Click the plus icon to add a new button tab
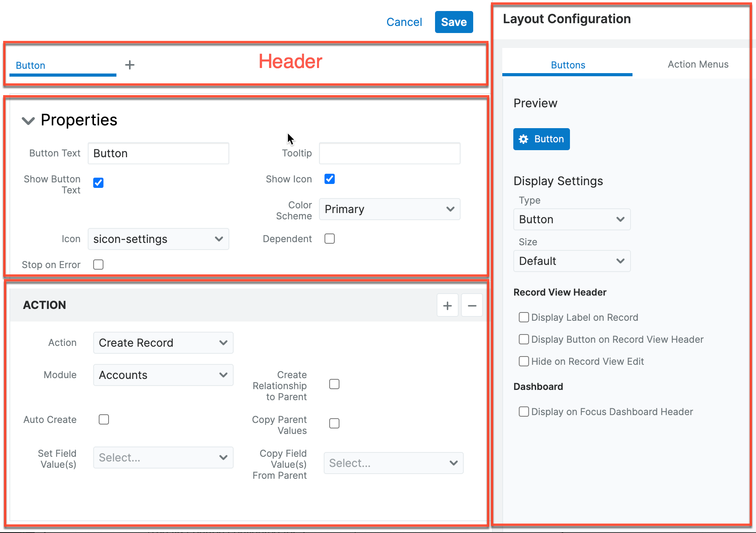Image resolution: width=756 pixels, height=533 pixels. point(130,65)
